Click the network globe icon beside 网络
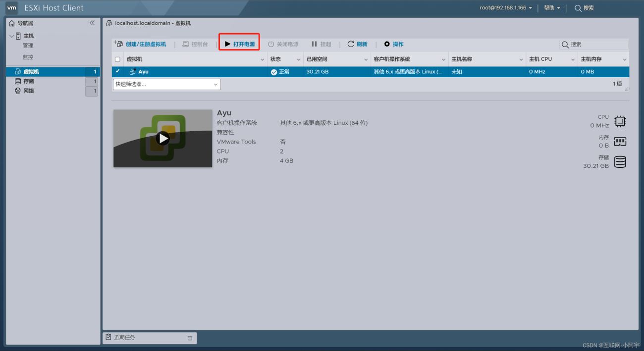This screenshot has height=351, width=644. 18,91
